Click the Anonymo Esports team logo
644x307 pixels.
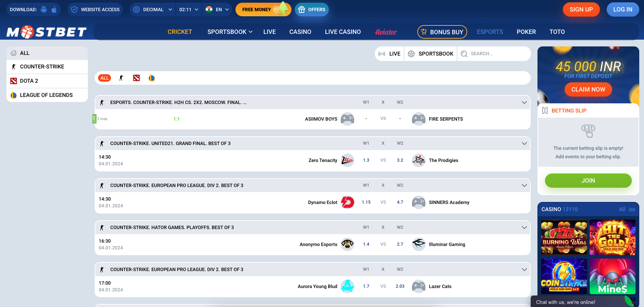point(347,244)
